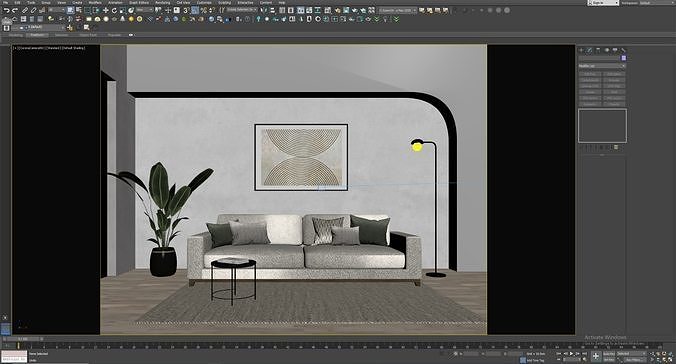Undo the last action in toolbar
Screen dimensions: 676x364
(6, 10)
